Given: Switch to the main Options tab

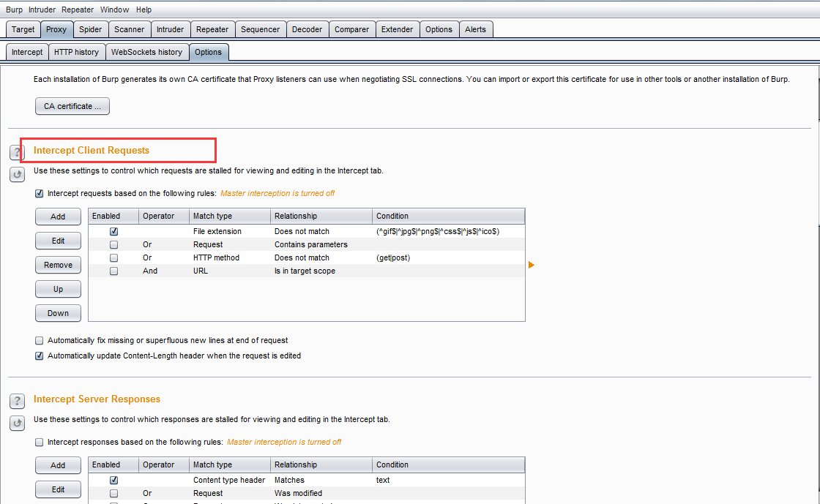Looking at the screenshot, I should 439,29.
